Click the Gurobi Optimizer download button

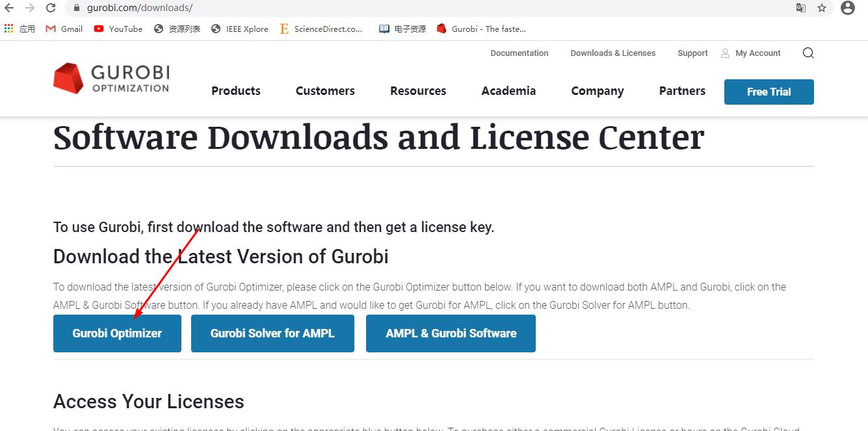[x=117, y=333]
